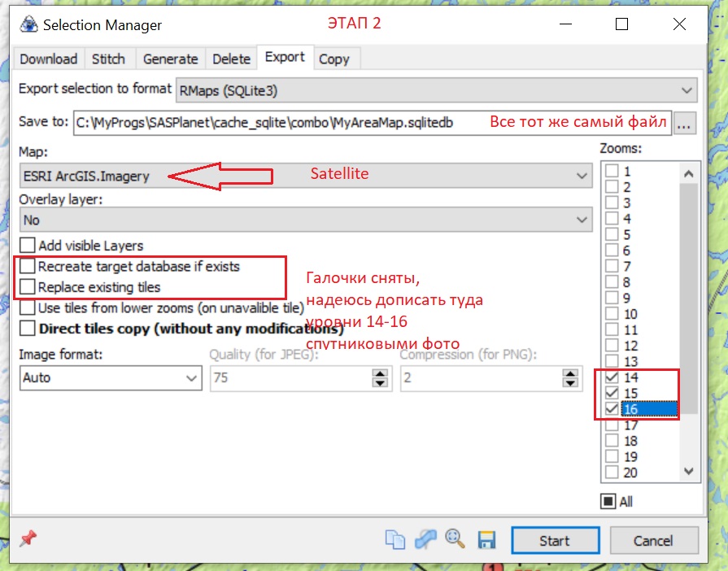Open the Stitch tab
Viewport: 728px width, 571px height.
(x=108, y=59)
